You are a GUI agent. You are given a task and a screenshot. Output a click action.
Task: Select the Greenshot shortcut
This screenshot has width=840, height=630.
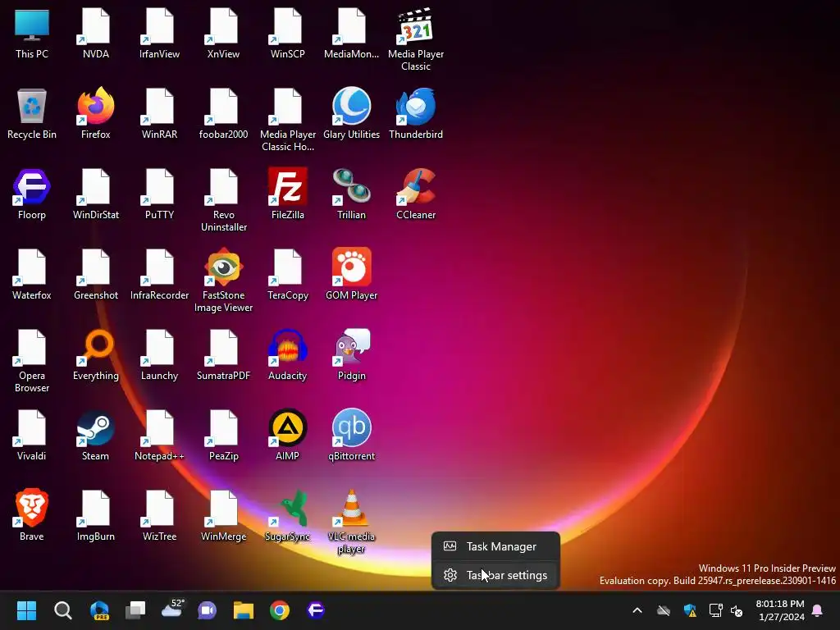(x=96, y=274)
